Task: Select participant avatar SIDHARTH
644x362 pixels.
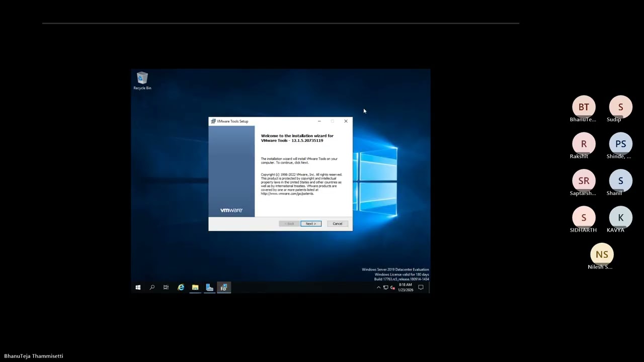Action: coord(584,218)
